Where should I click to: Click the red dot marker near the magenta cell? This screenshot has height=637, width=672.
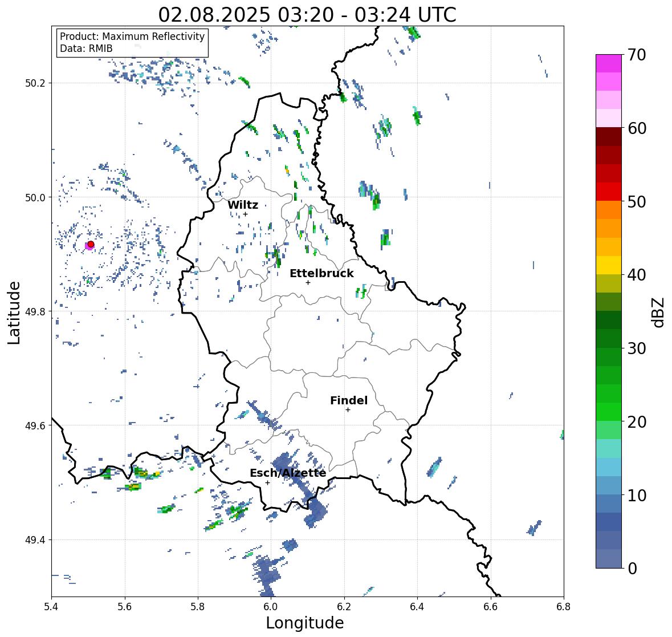(91, 244)
